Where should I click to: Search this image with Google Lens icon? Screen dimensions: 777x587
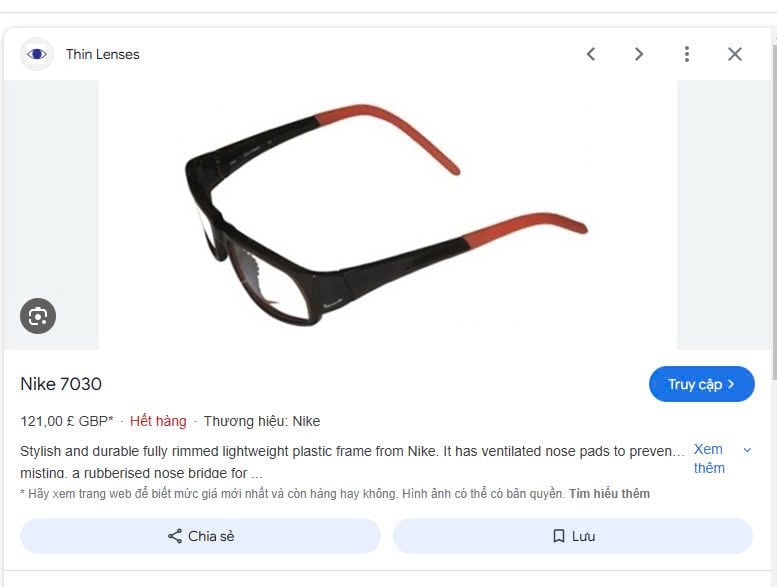pos(38,316)
